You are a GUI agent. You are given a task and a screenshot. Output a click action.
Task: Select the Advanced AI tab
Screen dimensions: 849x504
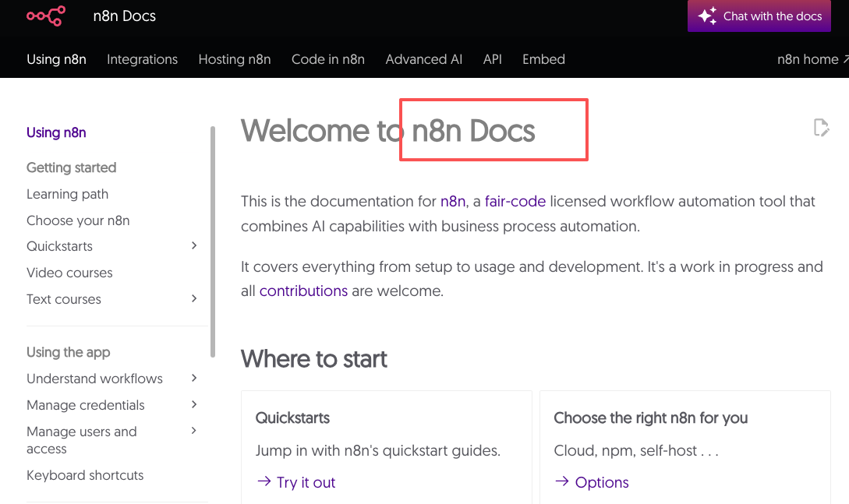[x=424, y=59]
